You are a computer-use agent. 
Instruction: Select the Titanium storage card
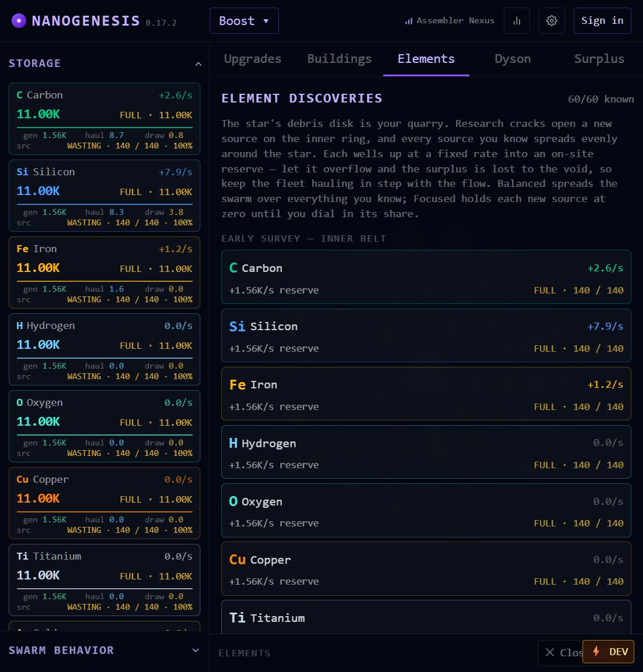tap(105, 580)
